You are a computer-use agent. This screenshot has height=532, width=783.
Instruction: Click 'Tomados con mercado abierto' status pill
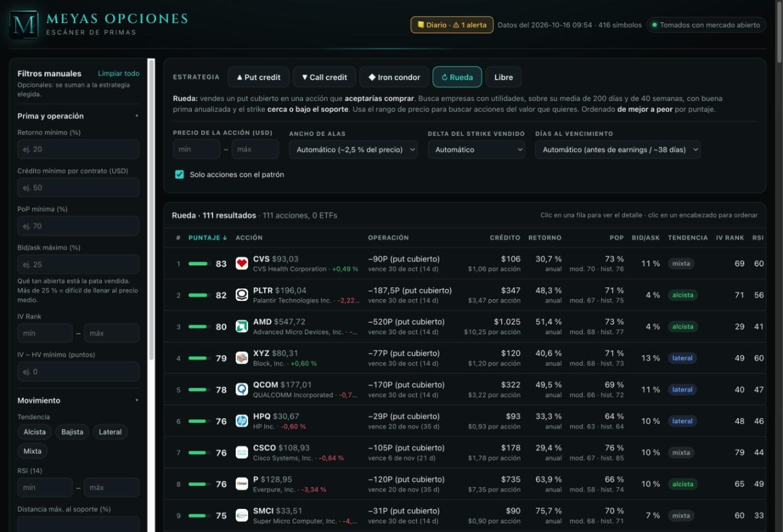click(706, 25)
